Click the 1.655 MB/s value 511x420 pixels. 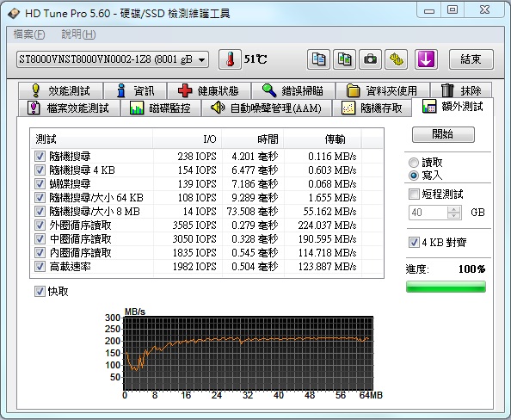point(332,198)
